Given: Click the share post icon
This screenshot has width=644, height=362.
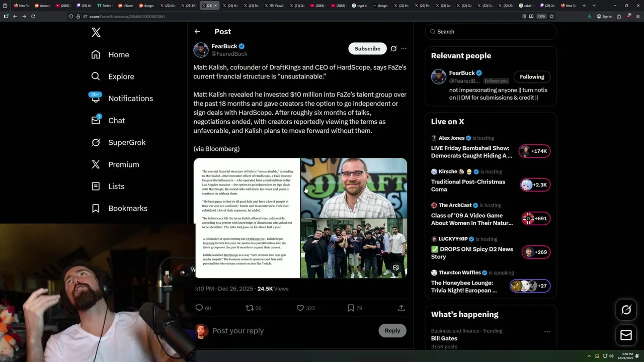Looking at the screenshot, I should click(x=401, y=308).
